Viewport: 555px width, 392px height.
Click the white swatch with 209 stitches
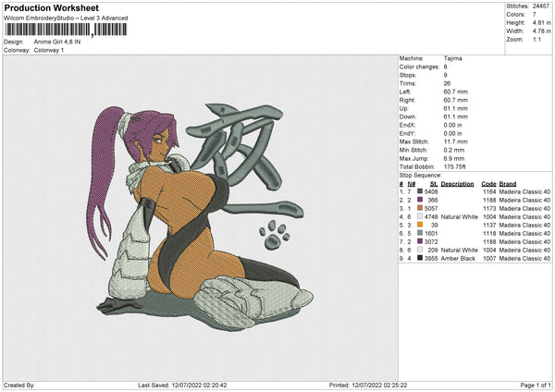point(420,250)
